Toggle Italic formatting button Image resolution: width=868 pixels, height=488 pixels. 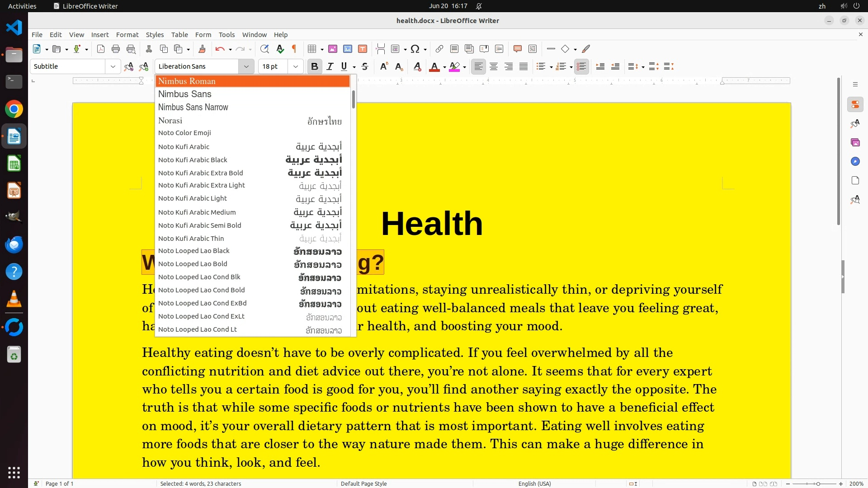330,66
